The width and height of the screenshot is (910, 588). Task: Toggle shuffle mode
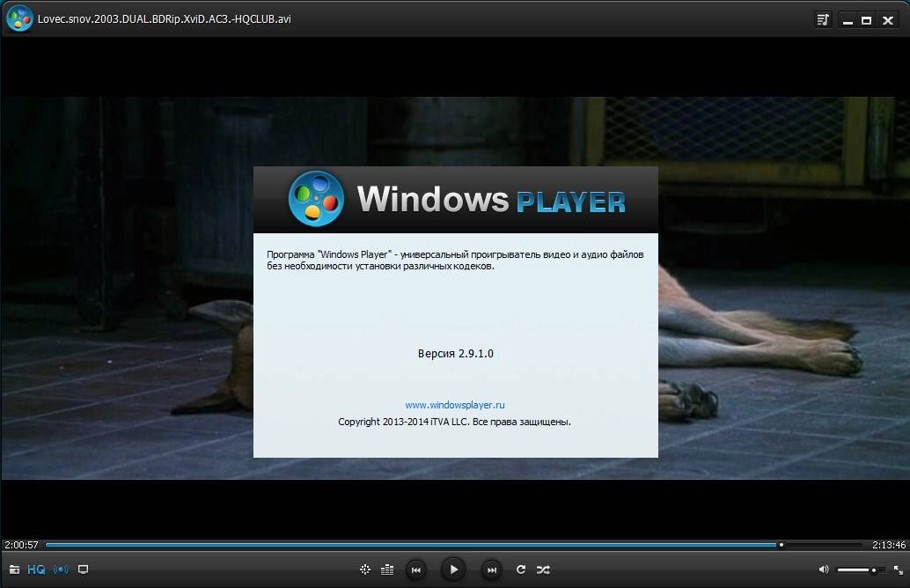[x=543, y=570]
